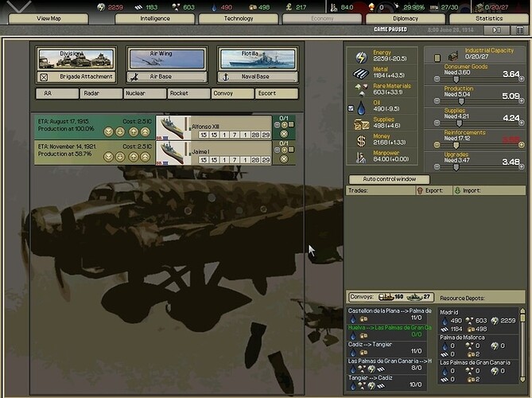Toggle the Brigade Attachment checkbox
Screen dimensions: 532x398
[x=44, y=77]
